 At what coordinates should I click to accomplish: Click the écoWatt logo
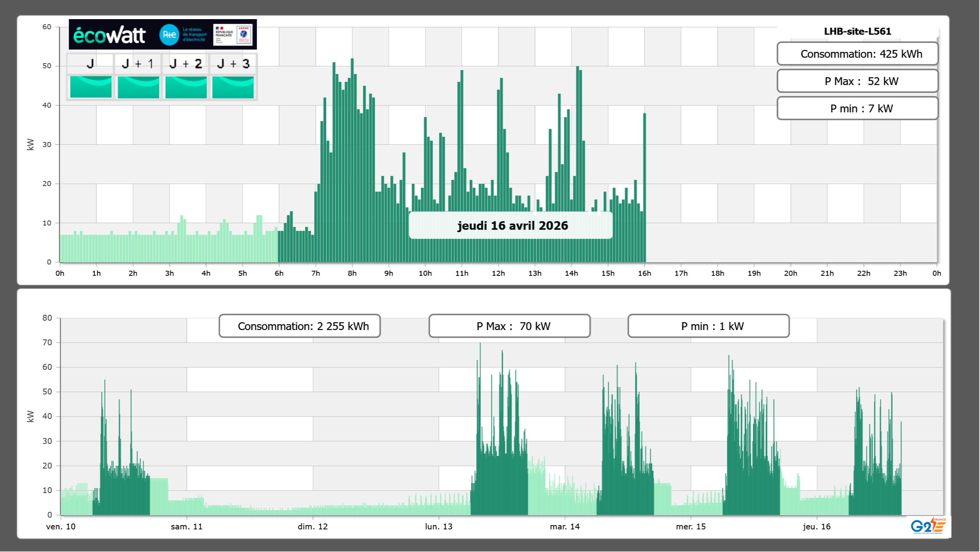coord(110,35)
